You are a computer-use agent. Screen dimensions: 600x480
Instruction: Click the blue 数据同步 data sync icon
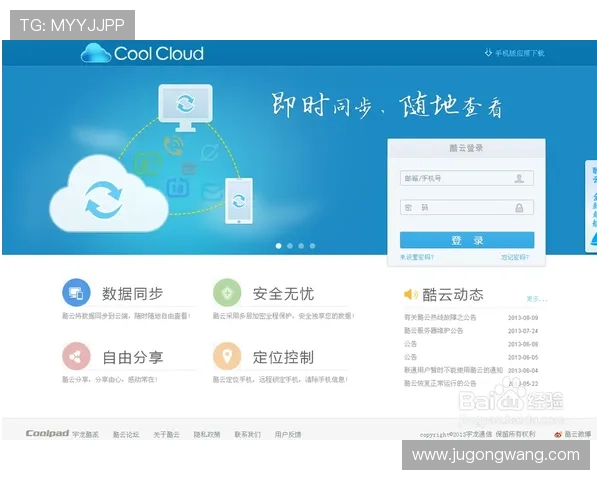[x=76, y=292]
